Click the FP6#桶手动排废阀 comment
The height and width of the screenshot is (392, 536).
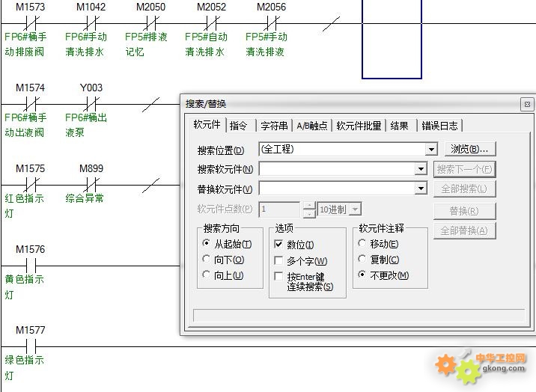(x=25, y=44)
